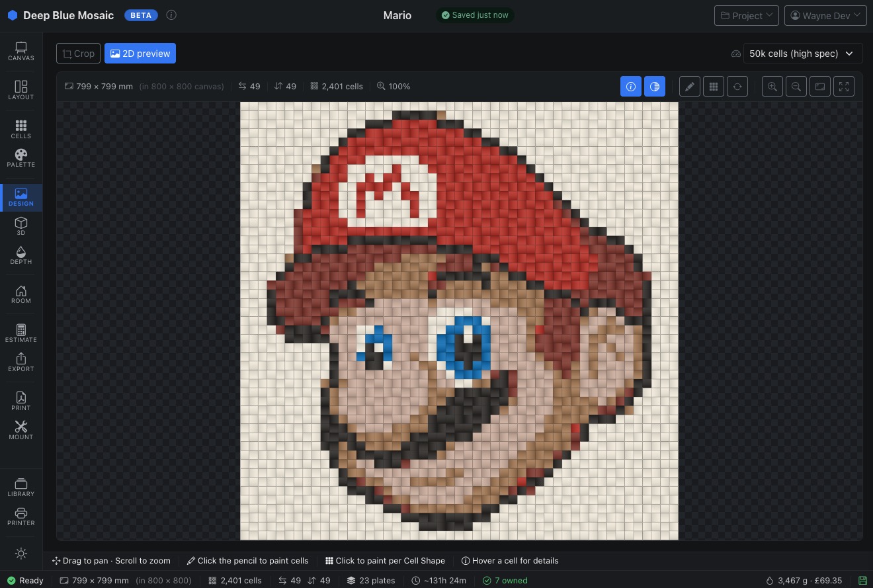Click the Drag to pan · Scroll to zoom hint
Image resolution: width=873 pixels, height=588 pixels.
[x=111, y=561]
